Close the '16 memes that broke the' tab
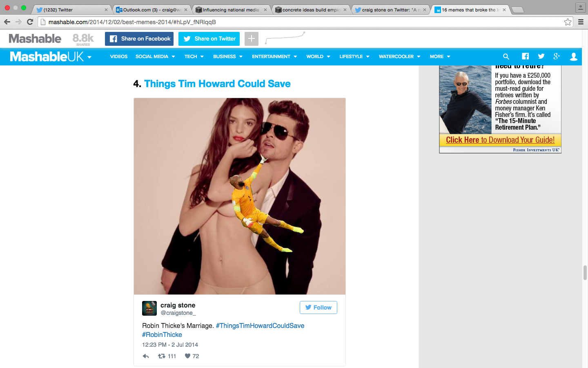The image size is (588, 368). point(504,10)
